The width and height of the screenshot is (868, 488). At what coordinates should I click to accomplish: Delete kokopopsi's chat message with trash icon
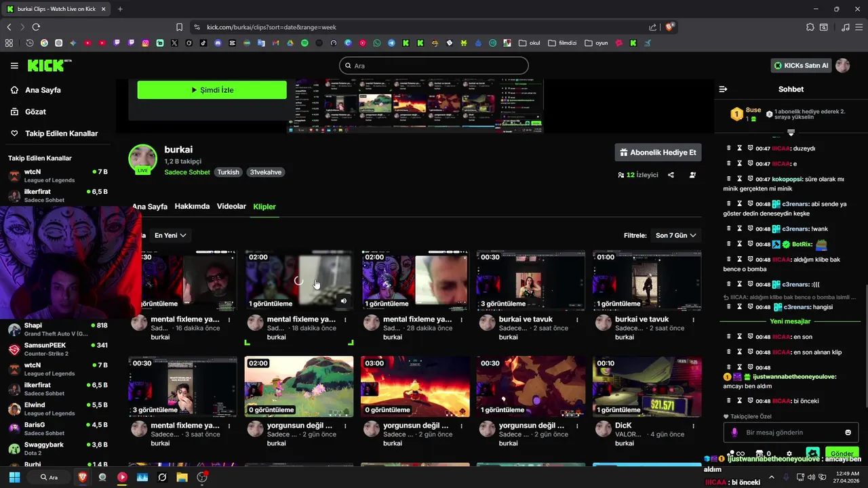coord(729,179)
